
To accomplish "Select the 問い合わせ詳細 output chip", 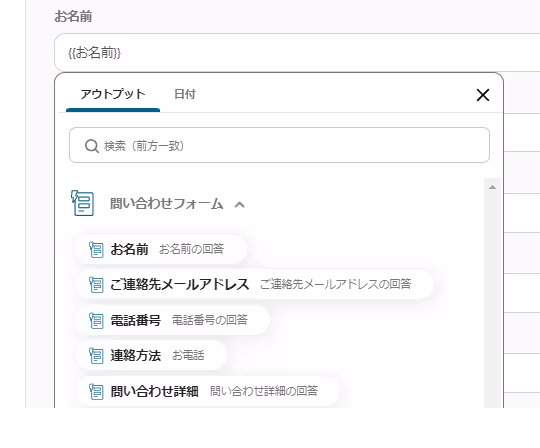I will pos(208,391).
